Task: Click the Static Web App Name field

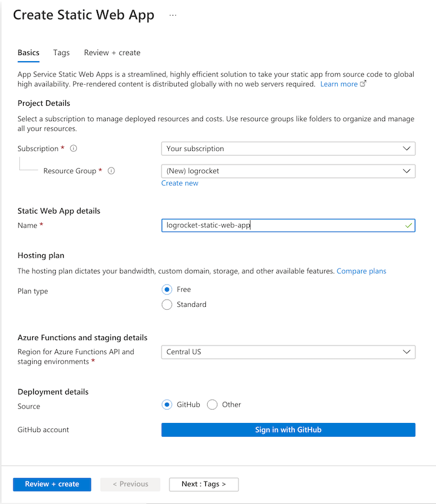Action: coord(282,226)
